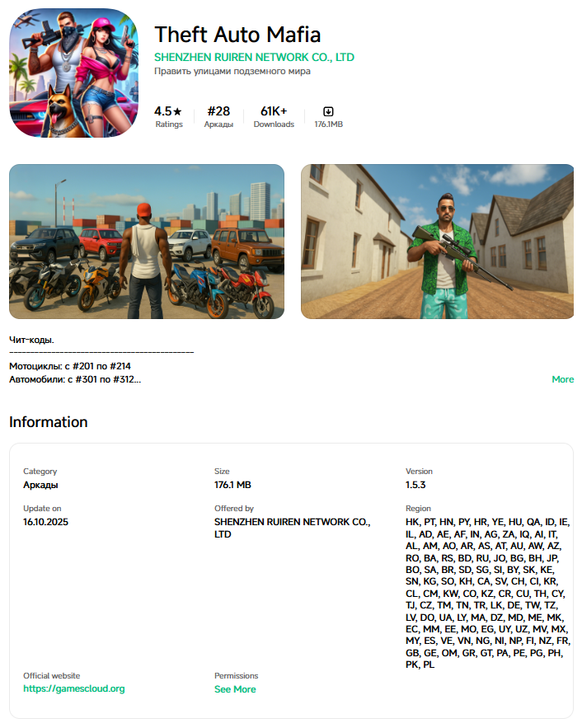Click the Чит-коды description text

pos(32,340)
